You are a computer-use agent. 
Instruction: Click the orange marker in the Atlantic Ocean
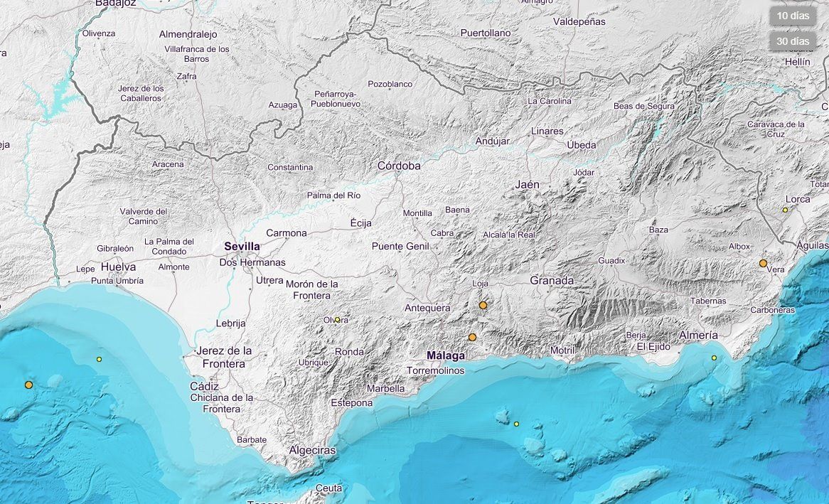(x=28, y=385)
